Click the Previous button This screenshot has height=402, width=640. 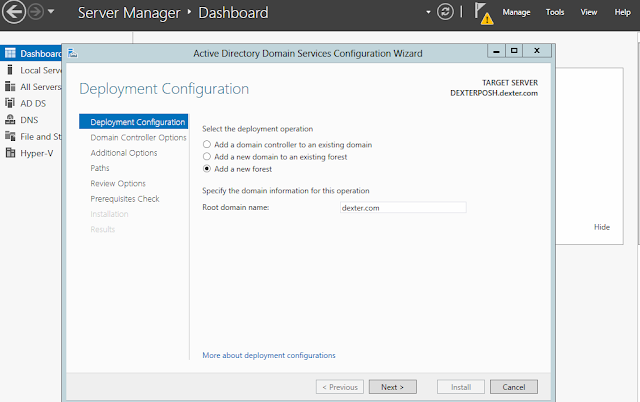point(340,387)
